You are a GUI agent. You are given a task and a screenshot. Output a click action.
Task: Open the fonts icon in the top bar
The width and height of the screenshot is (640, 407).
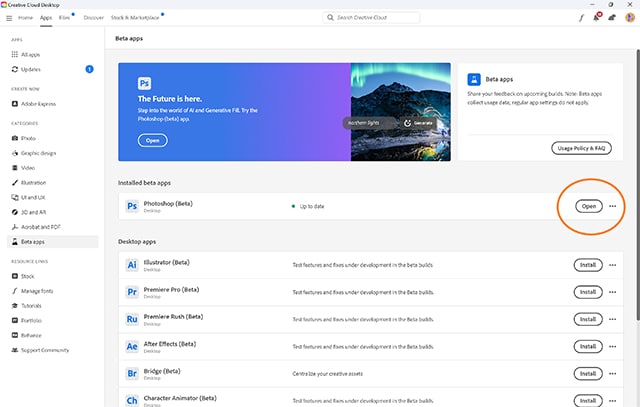[x=581, y=18]
